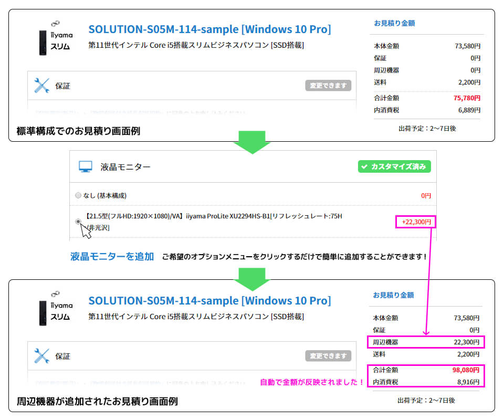This screenshot has height=420, width=504.
Task: Click the 周辺機器 22,300円 row
Action: tap(426, 342)
